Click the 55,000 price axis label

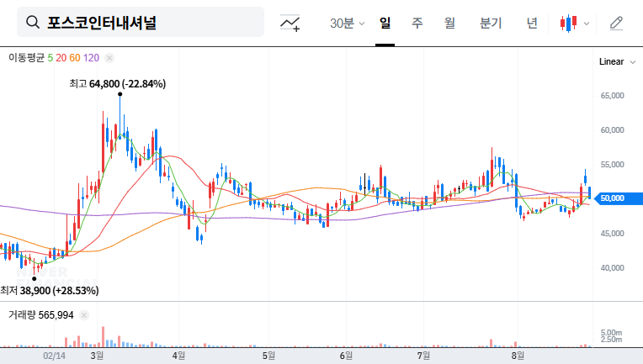pyautogui.click(x=612, y=165)
